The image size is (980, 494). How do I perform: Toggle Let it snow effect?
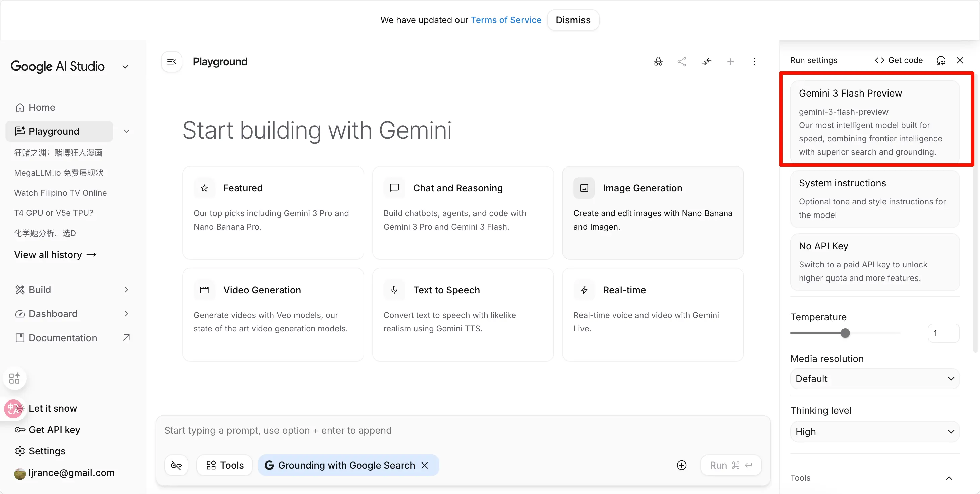point(53,408)
